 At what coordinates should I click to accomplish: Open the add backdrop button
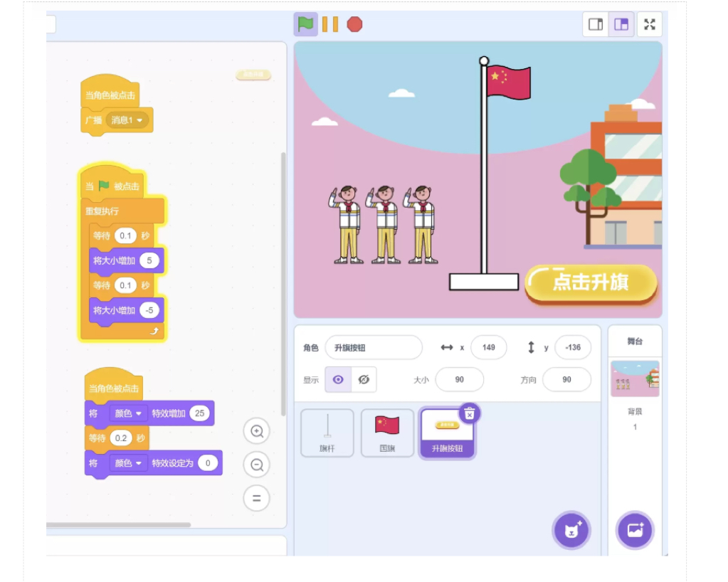635,530
